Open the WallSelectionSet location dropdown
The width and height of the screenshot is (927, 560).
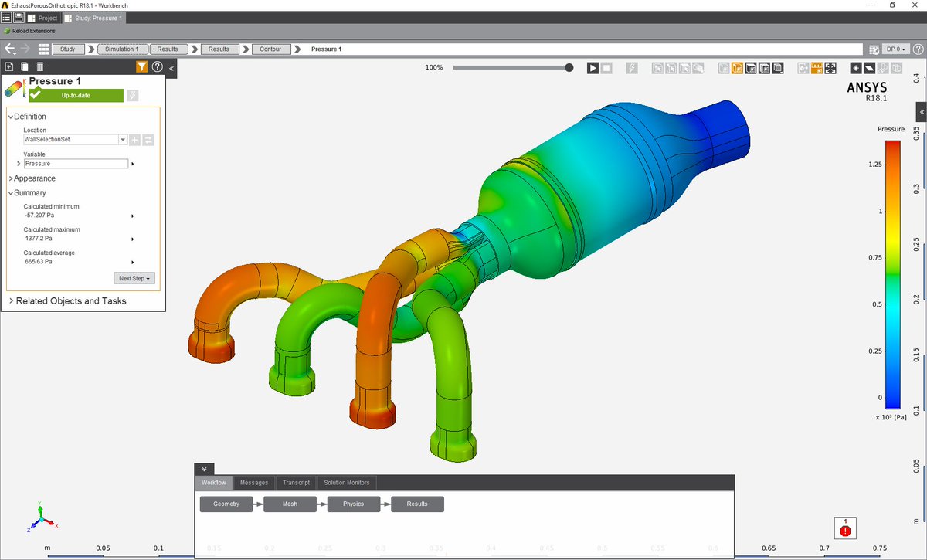(123, 140)
